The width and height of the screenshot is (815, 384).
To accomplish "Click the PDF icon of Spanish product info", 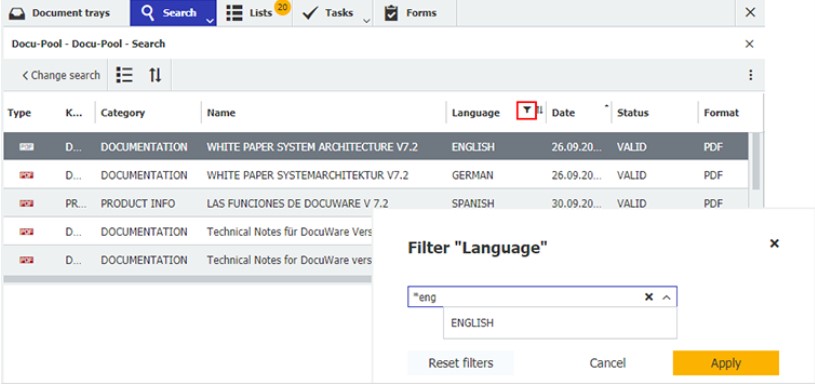I will click(27, 204).
